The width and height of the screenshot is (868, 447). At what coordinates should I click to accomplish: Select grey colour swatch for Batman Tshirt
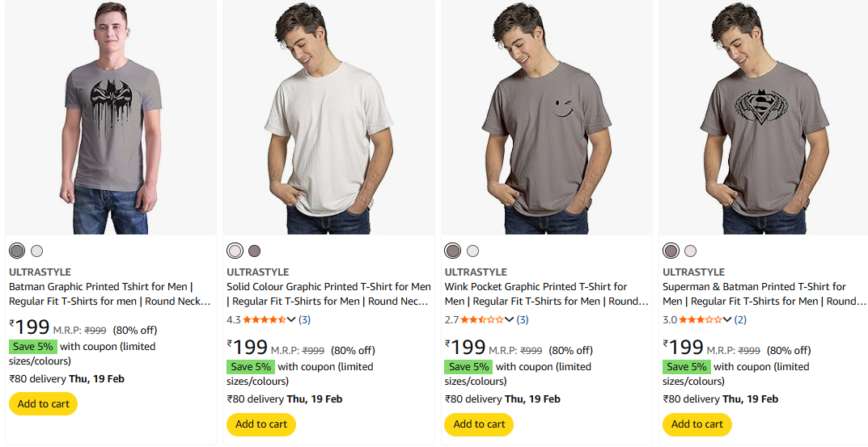click(17, 251)
